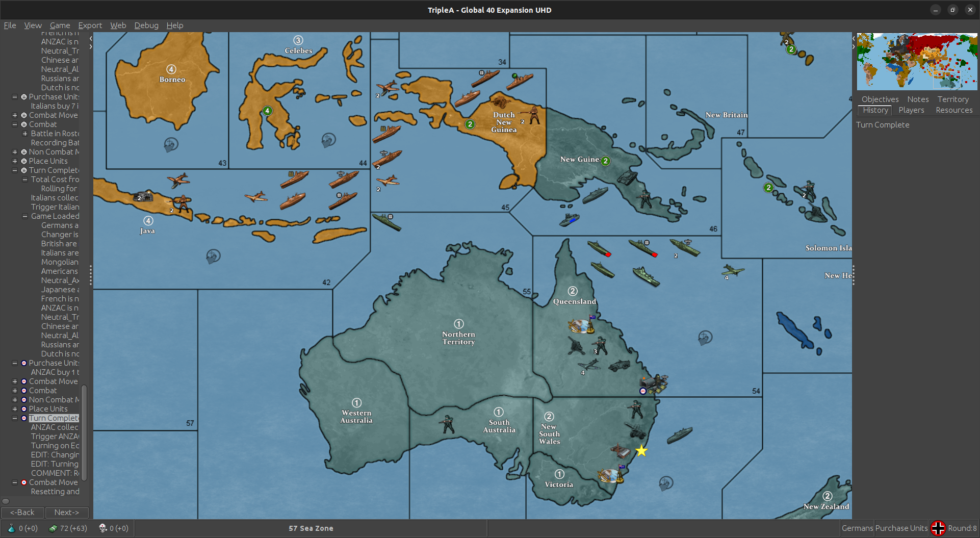Click the <-Back button

[x=22, y=512]
